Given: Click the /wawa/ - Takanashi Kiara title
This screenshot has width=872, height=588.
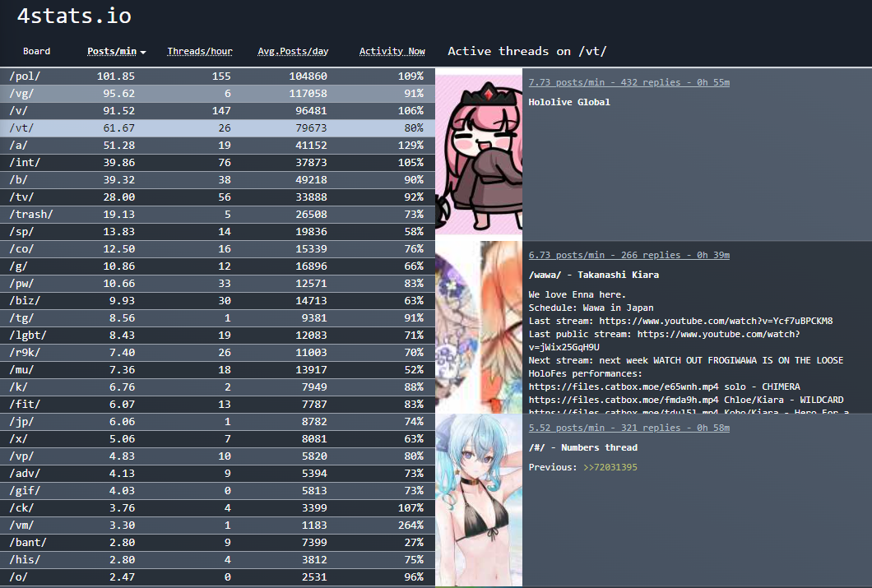Looking at the screenshot, I should [593, 275].
